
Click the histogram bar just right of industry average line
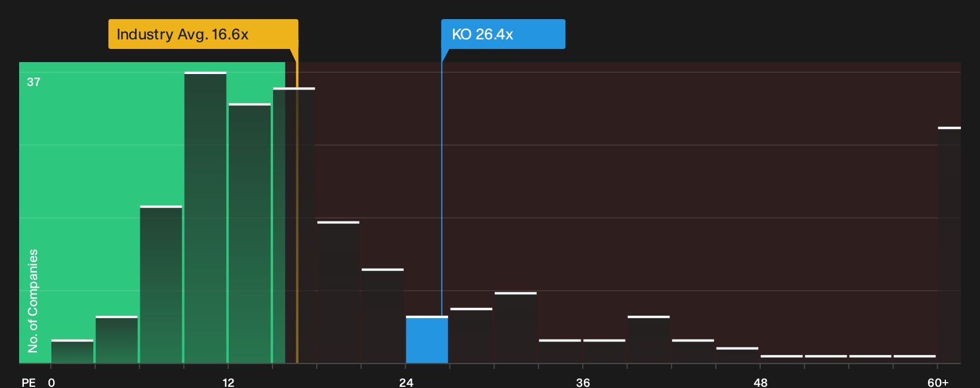coord(338,292)
